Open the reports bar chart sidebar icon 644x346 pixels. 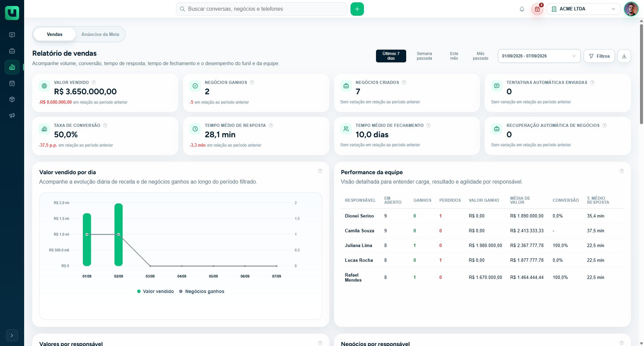point(12,67)
